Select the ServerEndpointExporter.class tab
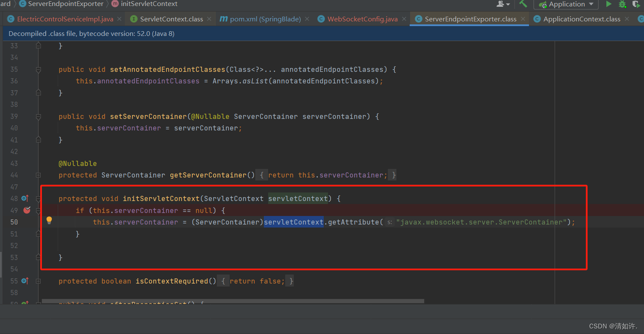 [469, 19]
